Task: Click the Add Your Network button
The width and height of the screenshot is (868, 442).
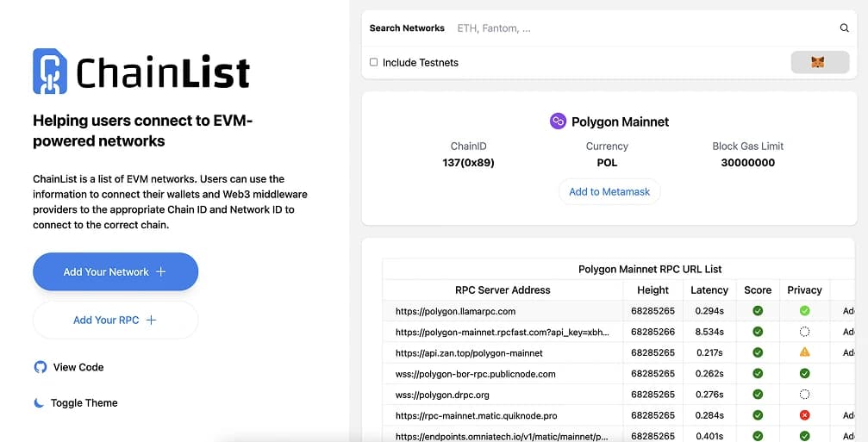Action: point(116,271)
